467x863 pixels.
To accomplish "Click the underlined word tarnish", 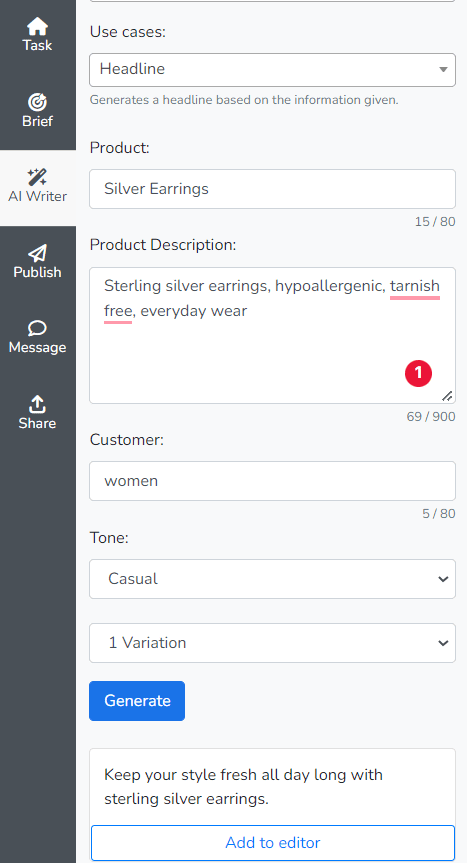I will (415, 286).
